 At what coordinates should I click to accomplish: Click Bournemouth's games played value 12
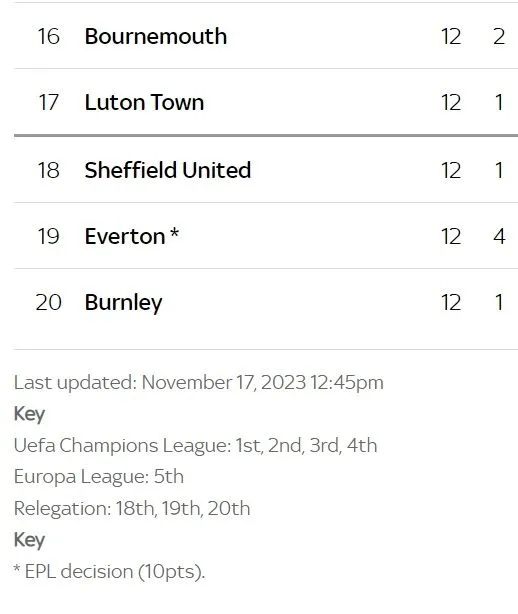point(451,37)
